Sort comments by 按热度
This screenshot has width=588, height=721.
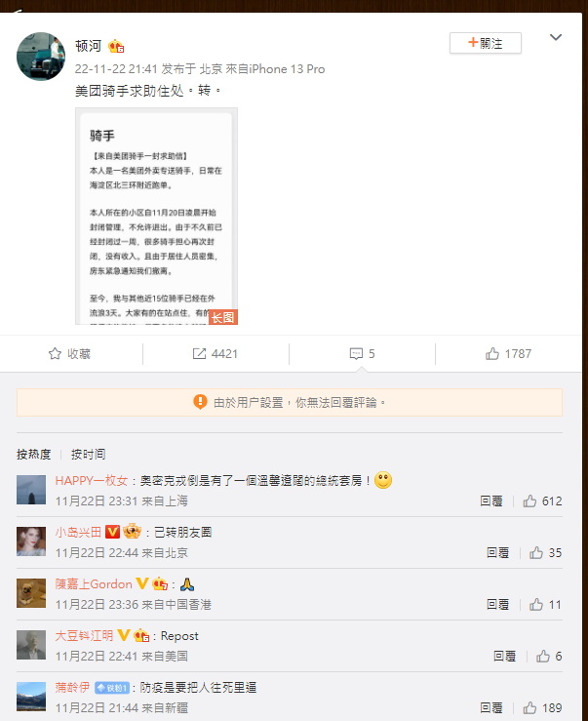point(33,455)
